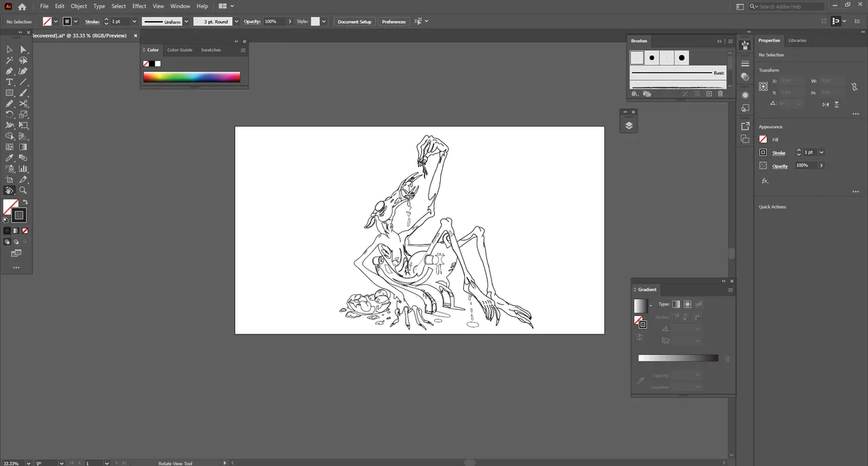Click Stroke label in the control bar
The image size is (868, 466).
click(92, 22)
